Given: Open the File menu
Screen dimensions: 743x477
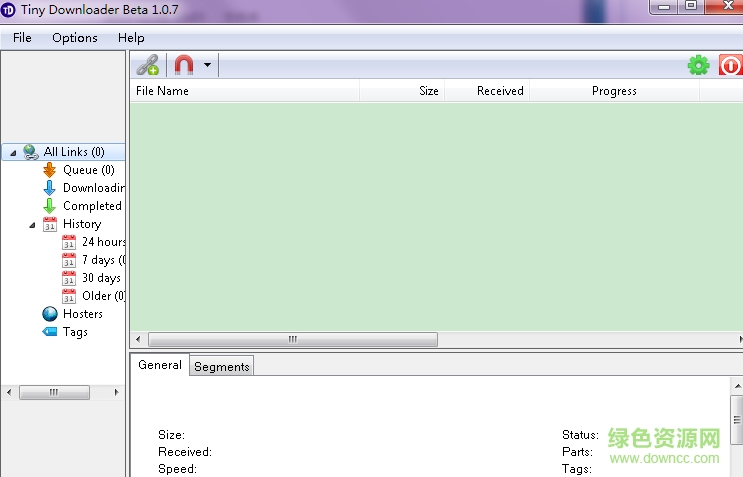Looking at the screenshot, I should click(x=22, y=38).
